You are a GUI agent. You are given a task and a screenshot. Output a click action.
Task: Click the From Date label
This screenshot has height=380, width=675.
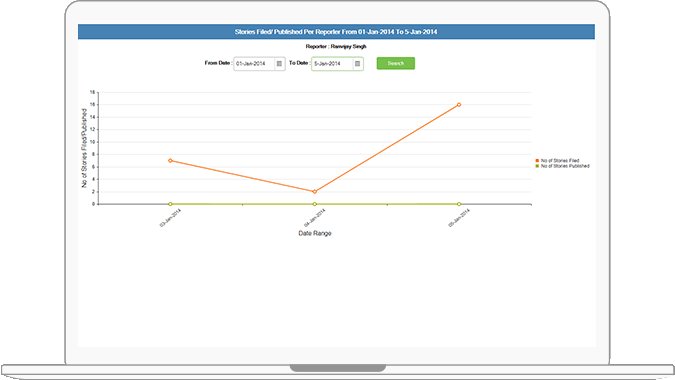(x=218, y=63)
